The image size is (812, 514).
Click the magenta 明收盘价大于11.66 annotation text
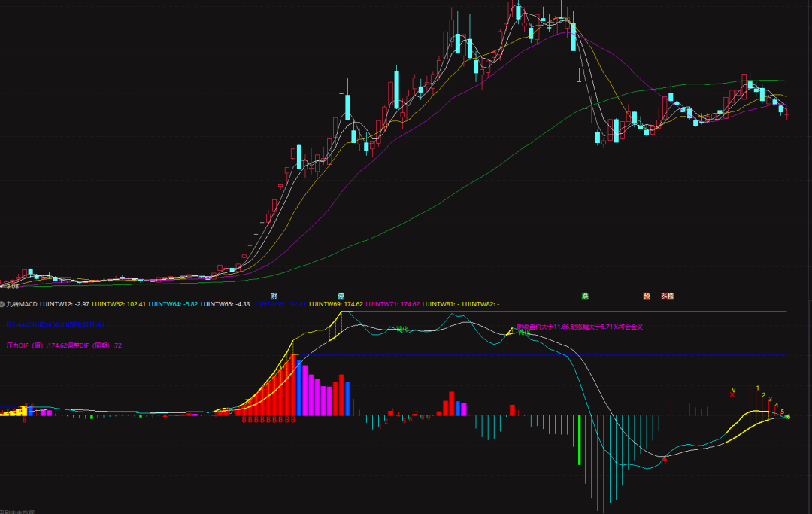coord(580,327)
